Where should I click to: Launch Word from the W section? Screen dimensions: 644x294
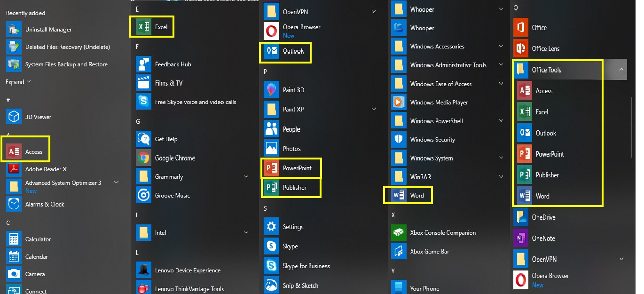click(408, 195)
